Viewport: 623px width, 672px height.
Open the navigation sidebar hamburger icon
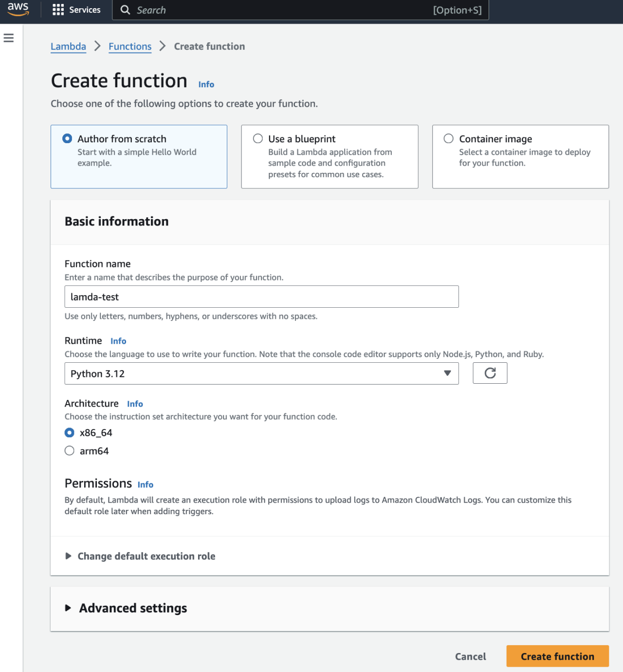tap(9, 37)
